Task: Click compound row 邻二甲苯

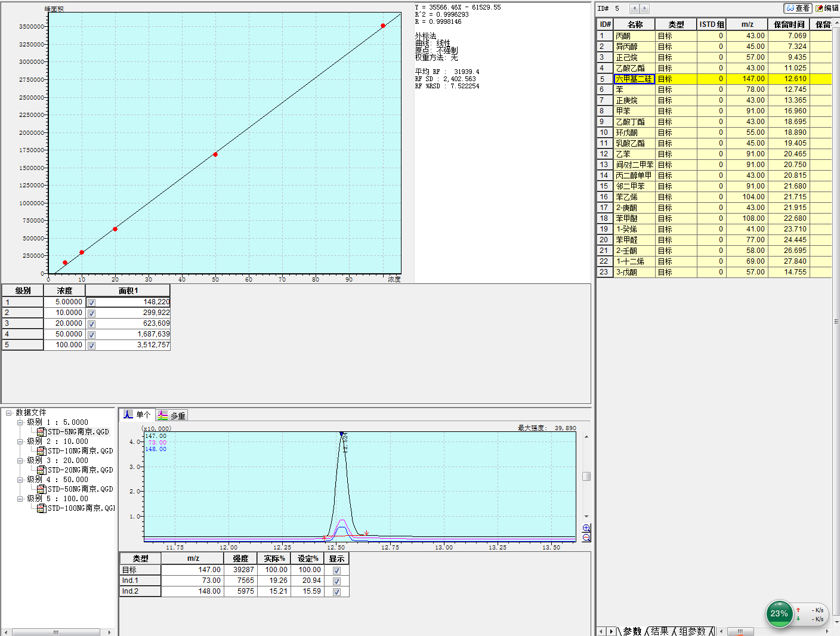Action: [714, 186]
